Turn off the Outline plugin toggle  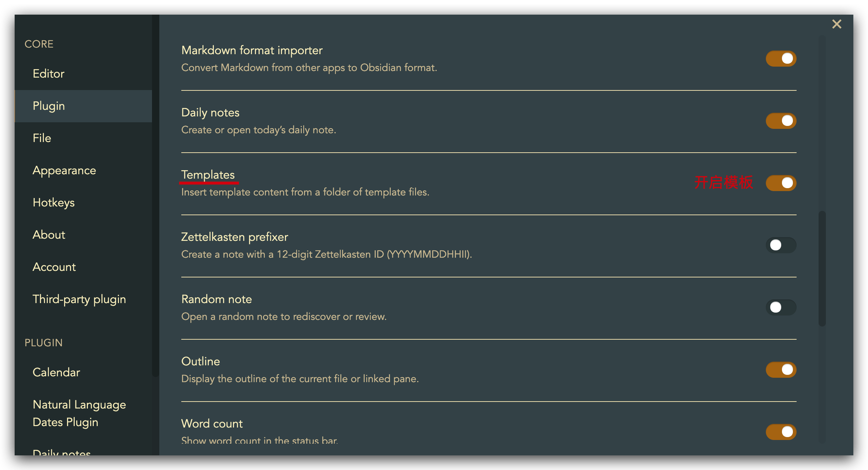tap(781, 370)
